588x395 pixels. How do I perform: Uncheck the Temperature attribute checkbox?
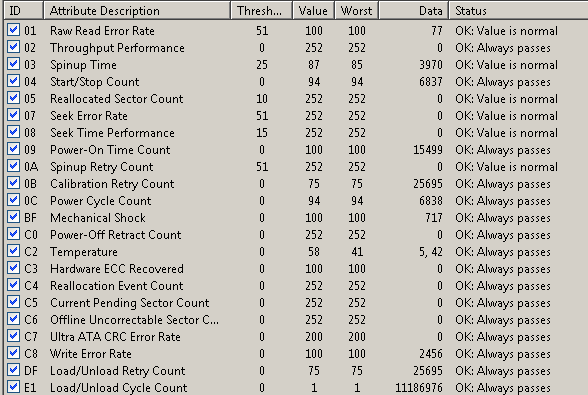(x=14, y=251)
